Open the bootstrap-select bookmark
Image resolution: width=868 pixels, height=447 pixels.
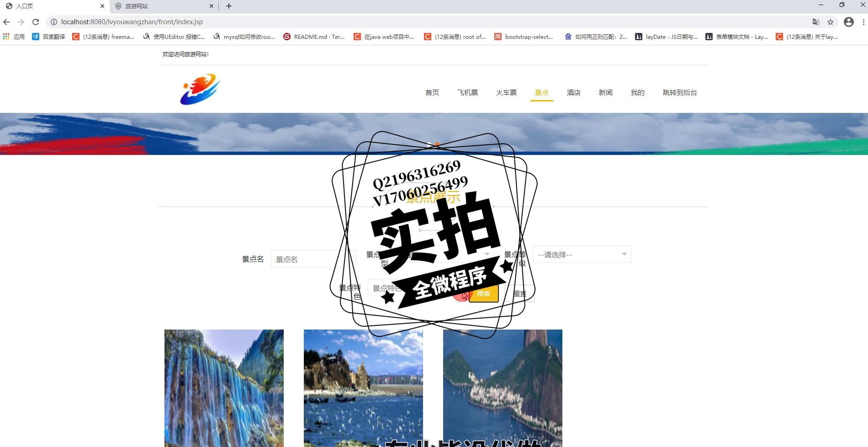coord(524,37)
